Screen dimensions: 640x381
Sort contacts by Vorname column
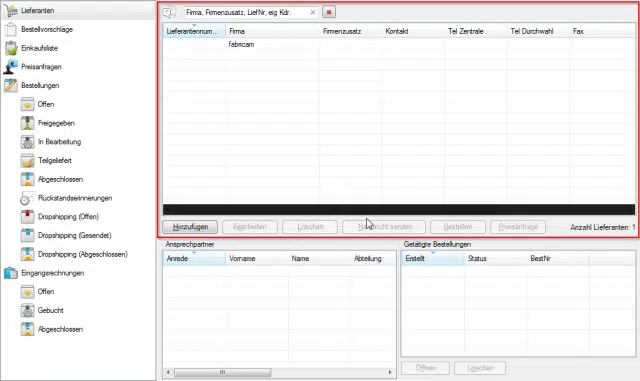pos(257,258)
